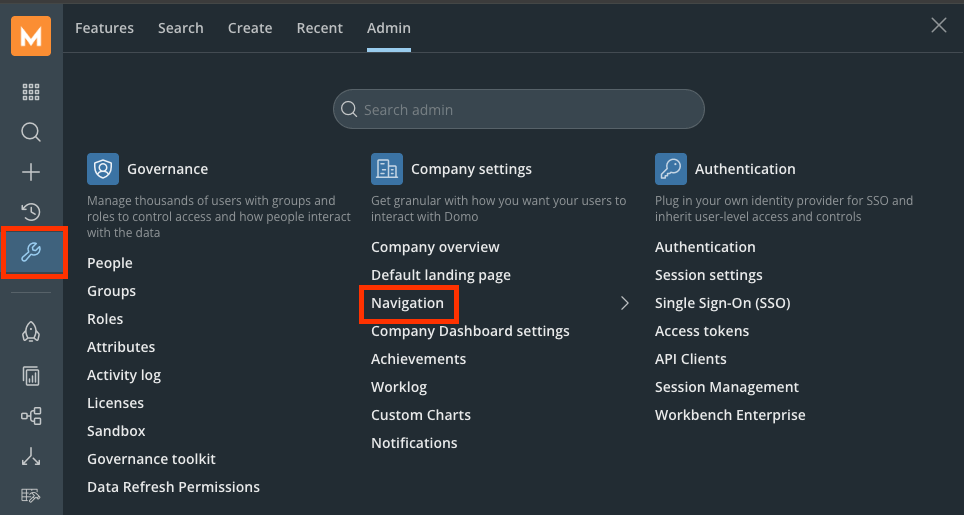Open the Workbench Enterprise link
This screenshot has height=515, width=964.
coord(730,415)
